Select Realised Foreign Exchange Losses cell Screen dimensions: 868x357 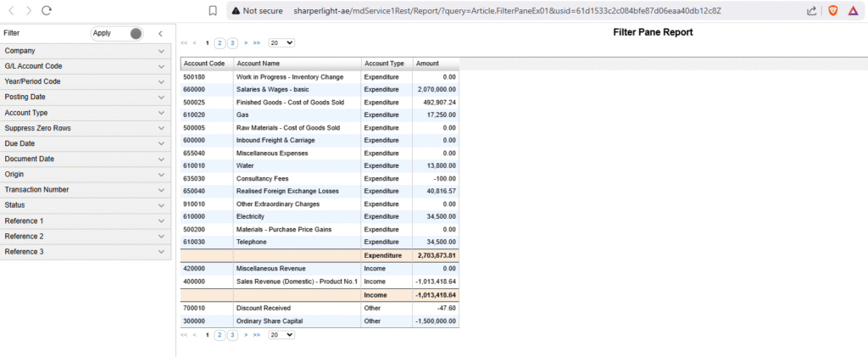tap(298, 192)
